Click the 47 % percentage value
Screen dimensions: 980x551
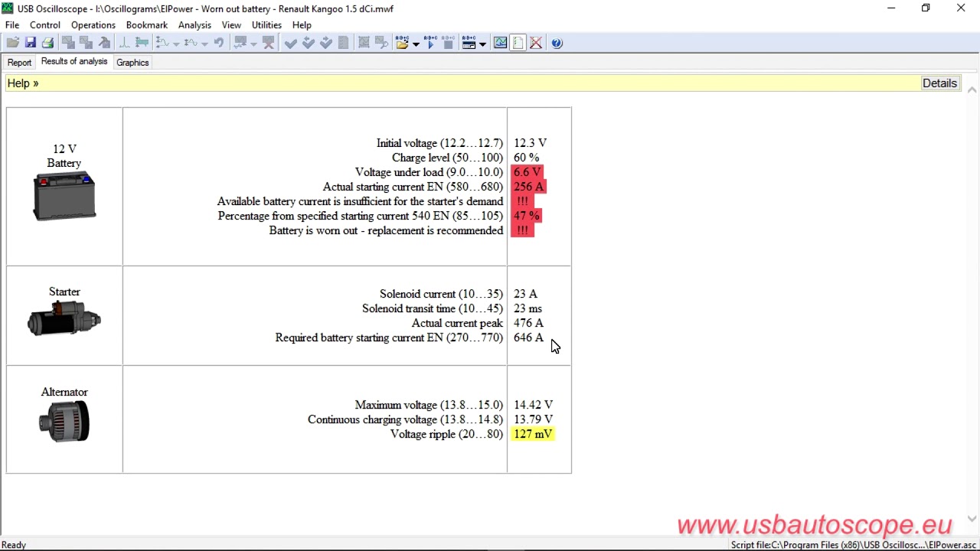527,216
